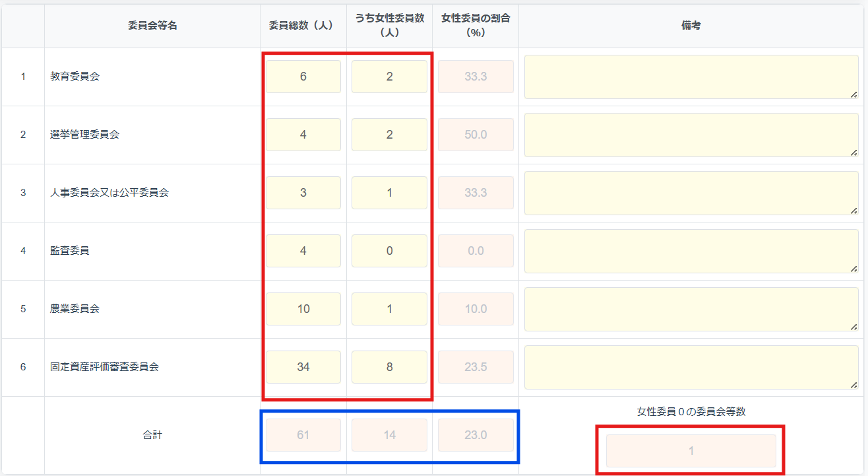The width and height of the screenshot is (868, 476).
Task: Focus the 備考 textarea for 監査委員
Action: (691, 251)
